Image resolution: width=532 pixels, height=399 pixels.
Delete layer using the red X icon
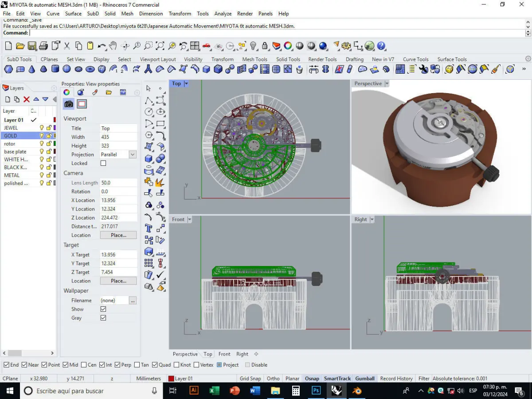tap(27, 99)
